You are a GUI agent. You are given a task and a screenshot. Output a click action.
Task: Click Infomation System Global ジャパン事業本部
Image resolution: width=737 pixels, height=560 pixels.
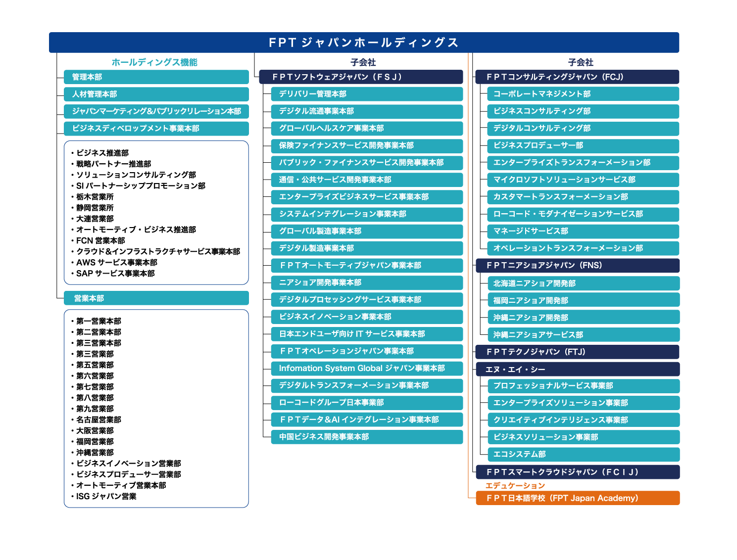pos(367,369)
